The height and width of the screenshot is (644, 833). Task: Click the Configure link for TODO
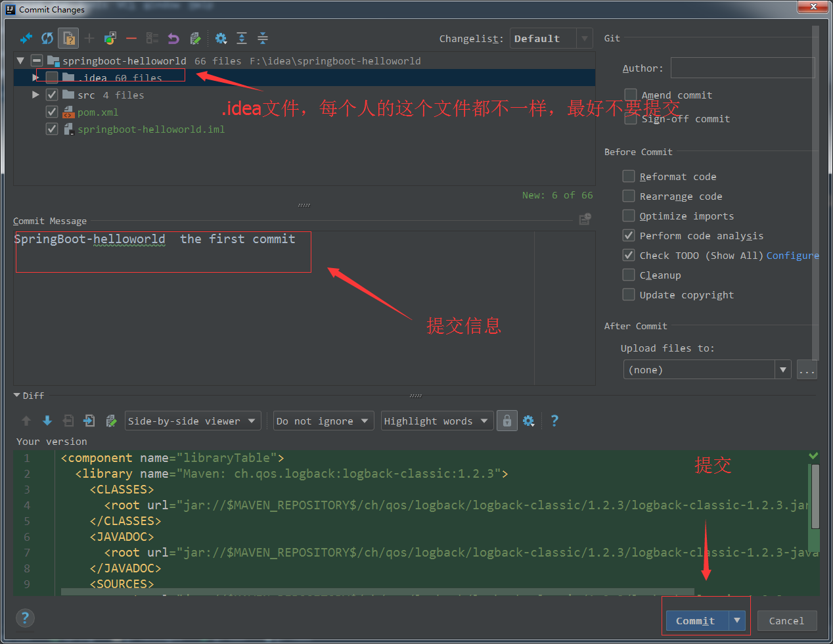pos(792,256)
